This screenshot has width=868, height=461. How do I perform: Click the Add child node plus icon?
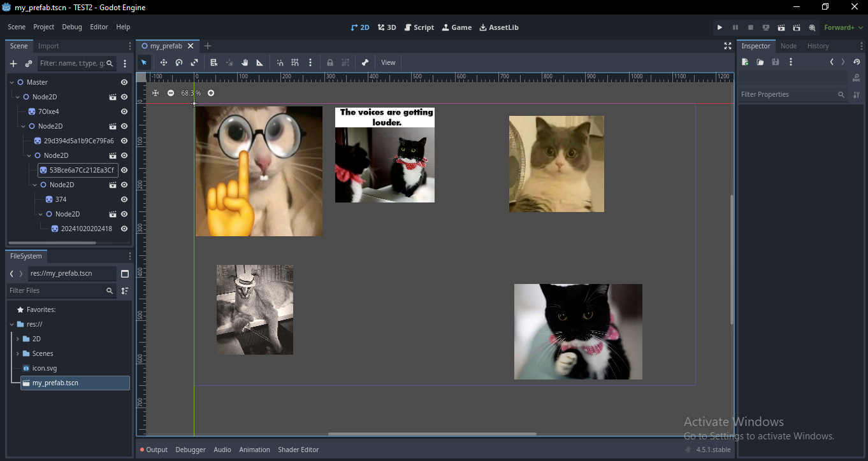[13, 64]
